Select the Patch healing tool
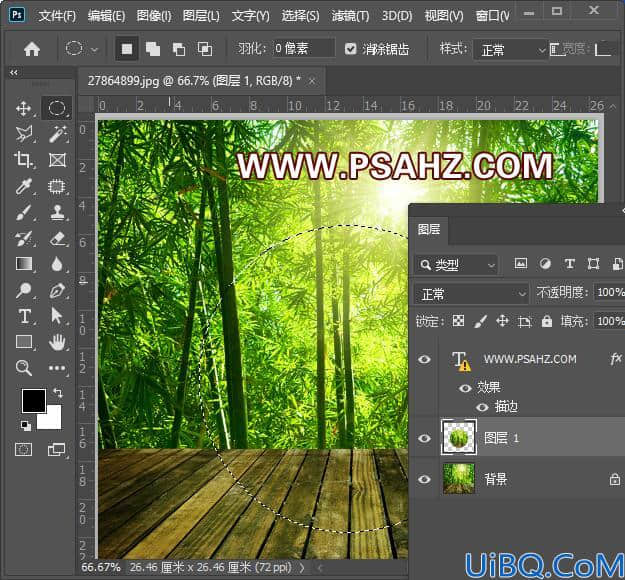Image resolution: width=625 pixels, height=580 pixels. [57, 186]
